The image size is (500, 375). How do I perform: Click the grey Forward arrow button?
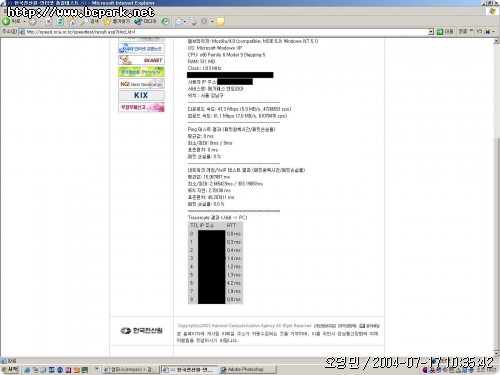32,22
